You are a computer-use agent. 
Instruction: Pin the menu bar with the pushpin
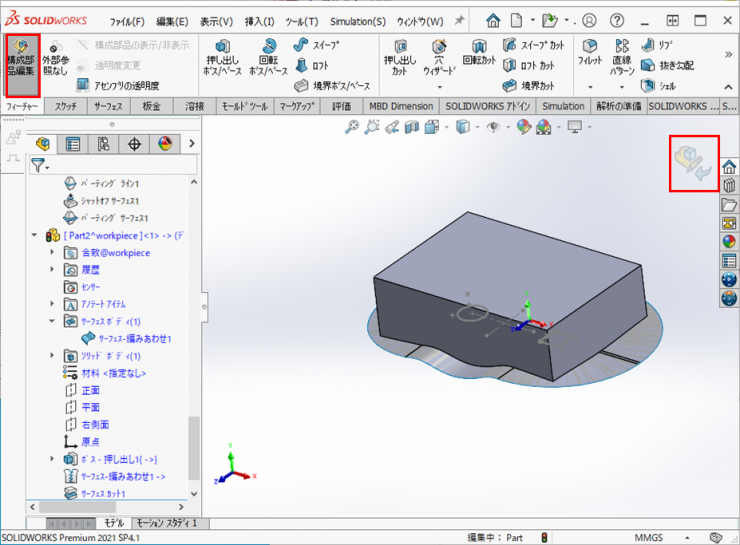459,21
